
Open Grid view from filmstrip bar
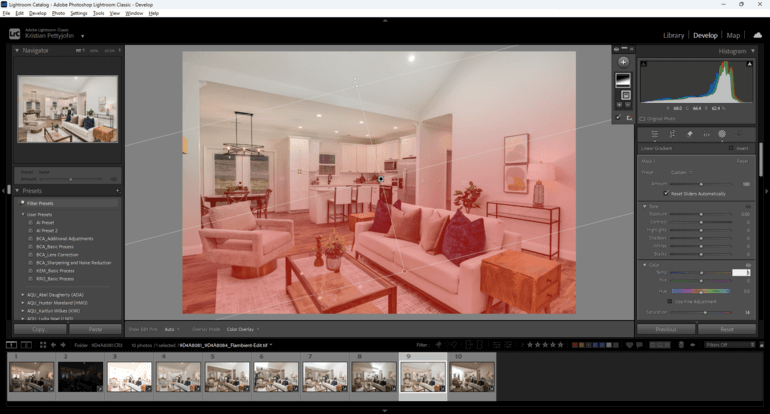43,345
